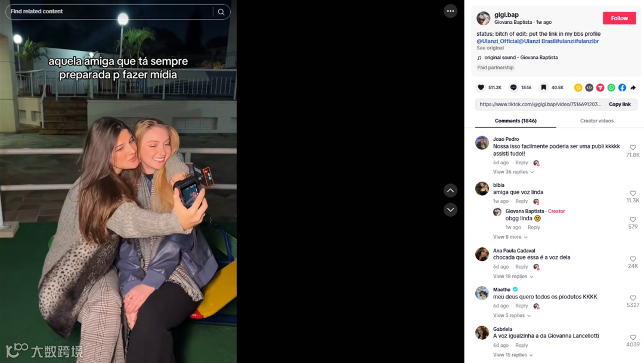
Task: Like Ana Paula Cadaval's comment
Action: pos(633,259)
